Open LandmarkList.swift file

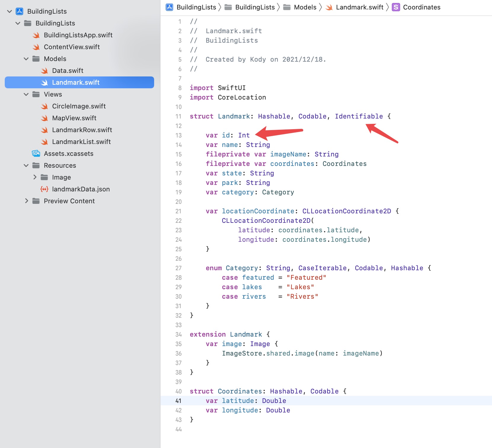click(x=82, y=142)
